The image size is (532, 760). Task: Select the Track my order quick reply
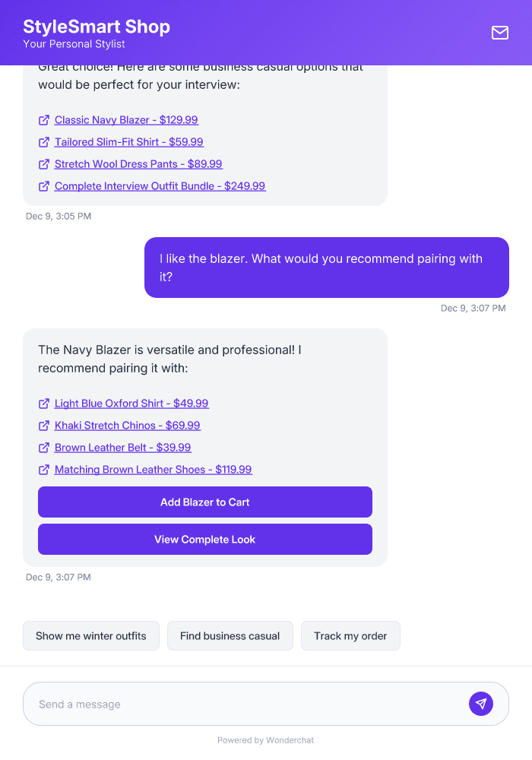click(350, 635)
